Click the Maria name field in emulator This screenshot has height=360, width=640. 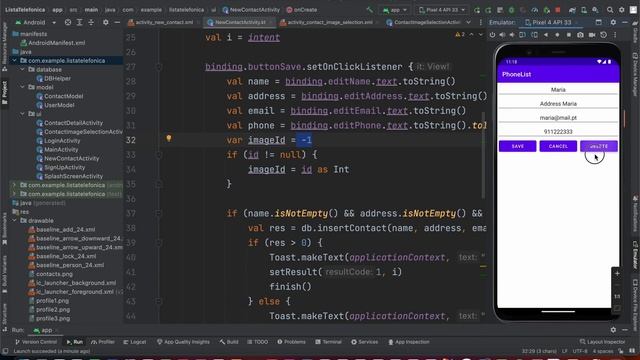pos(558,89)
